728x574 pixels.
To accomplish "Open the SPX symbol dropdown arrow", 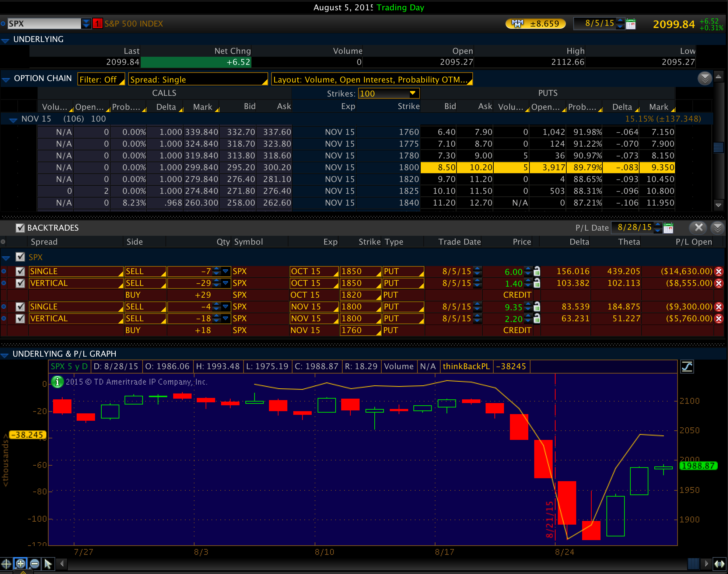I will pos(86,24).
